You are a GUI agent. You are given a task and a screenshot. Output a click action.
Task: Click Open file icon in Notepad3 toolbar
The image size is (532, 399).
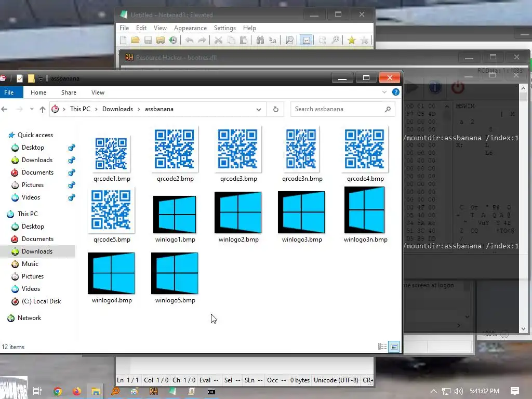point(136,41)
